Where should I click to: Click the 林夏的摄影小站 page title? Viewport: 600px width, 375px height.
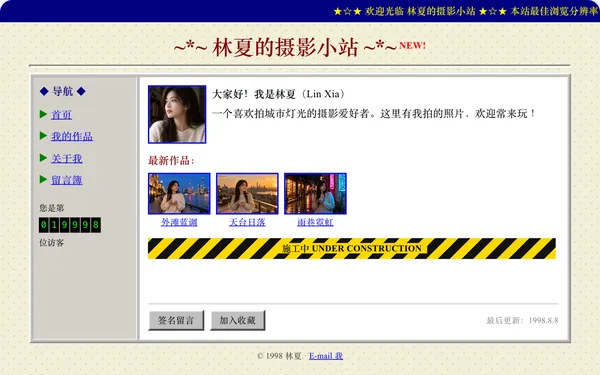[285, 47]
